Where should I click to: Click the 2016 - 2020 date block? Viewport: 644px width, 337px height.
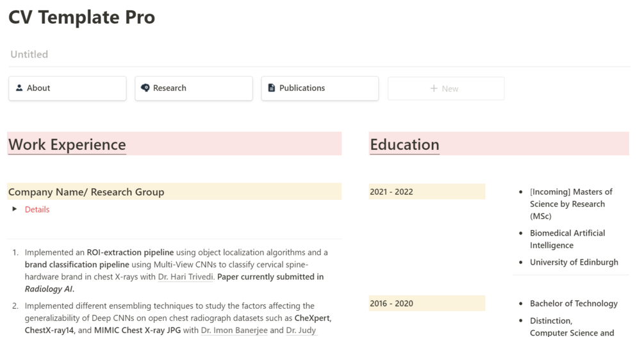point(392,304)
